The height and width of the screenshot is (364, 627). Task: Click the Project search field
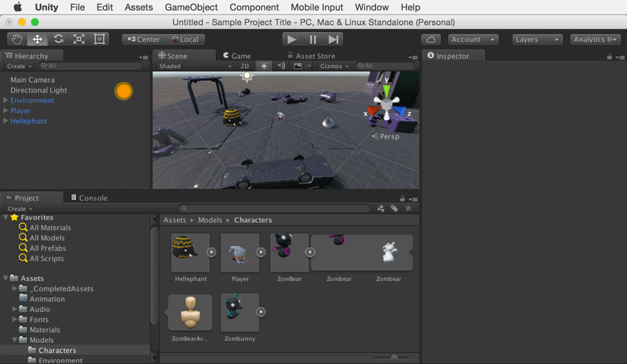click(x=274, y=208)
